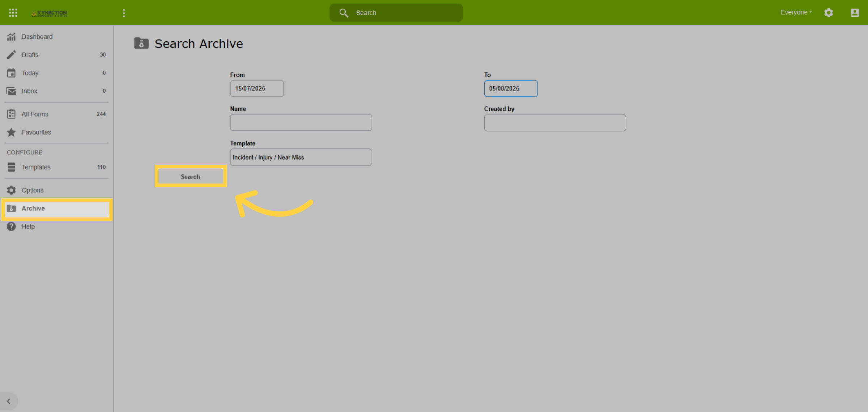This screenshot has height=412, width=868.
Task: Click the Archive box icon in sidebar
Action: [x=11, y=208]
